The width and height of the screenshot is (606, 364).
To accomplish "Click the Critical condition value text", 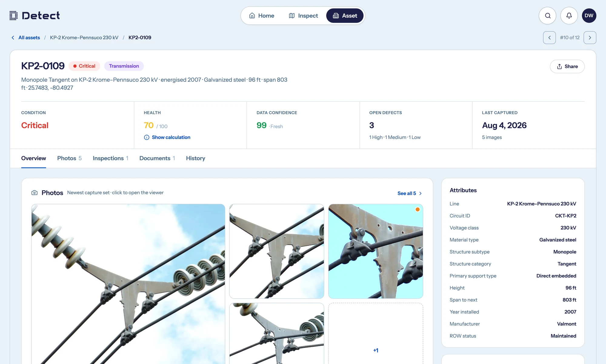I will pos(35,125).
